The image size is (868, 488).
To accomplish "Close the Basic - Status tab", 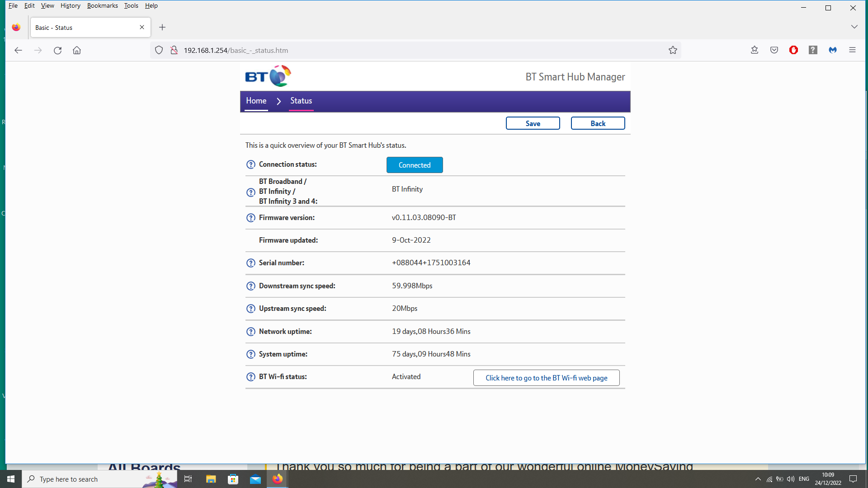I will pyautogui.click(x=142, y=28).
